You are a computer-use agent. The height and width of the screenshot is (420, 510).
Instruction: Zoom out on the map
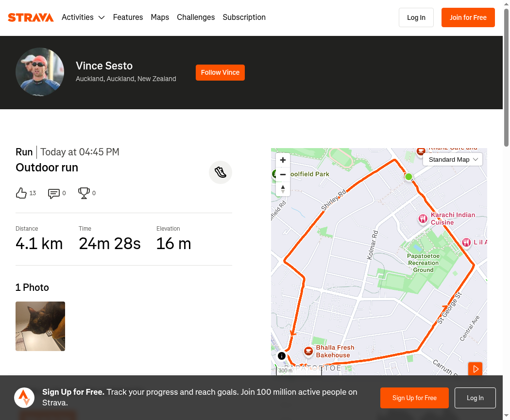(x=283, y=175)
